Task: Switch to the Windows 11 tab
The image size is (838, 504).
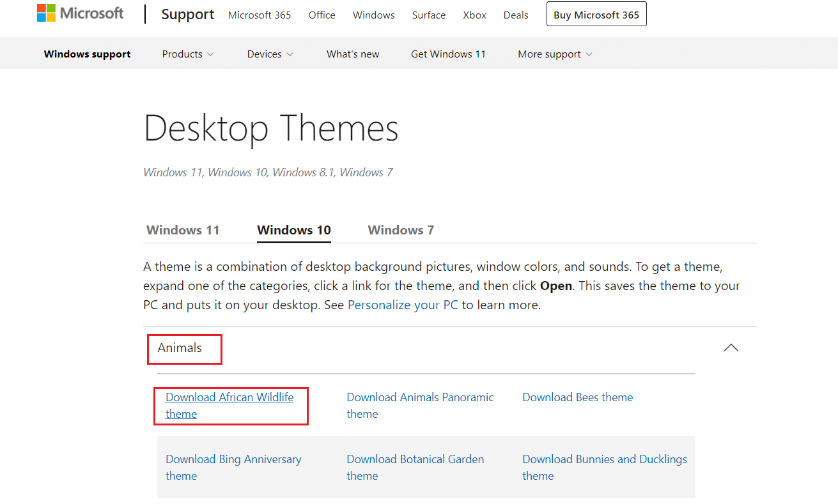Action: 183,229
